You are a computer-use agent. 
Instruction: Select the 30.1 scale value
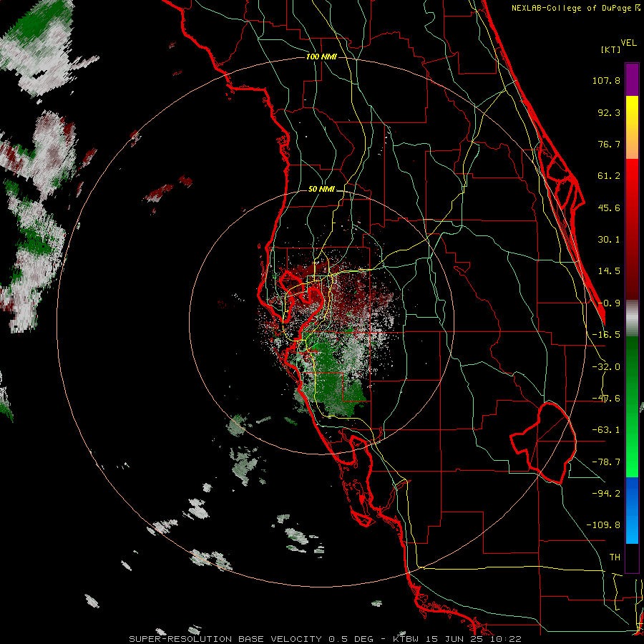609,240
